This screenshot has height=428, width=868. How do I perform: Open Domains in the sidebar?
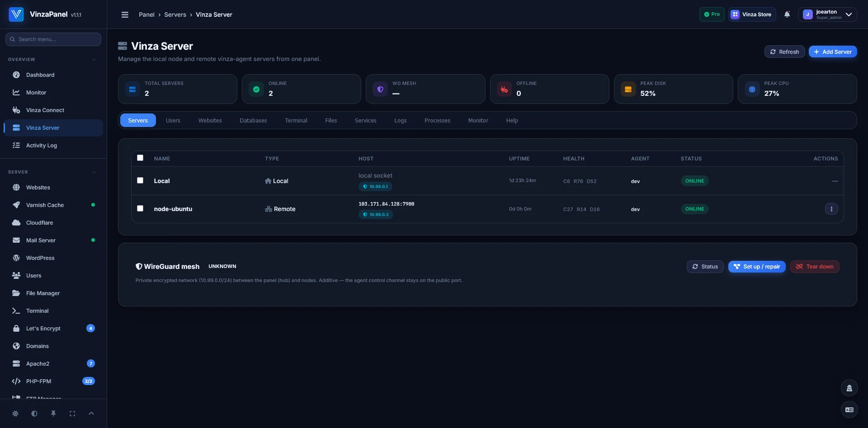(x=53, y=346)
